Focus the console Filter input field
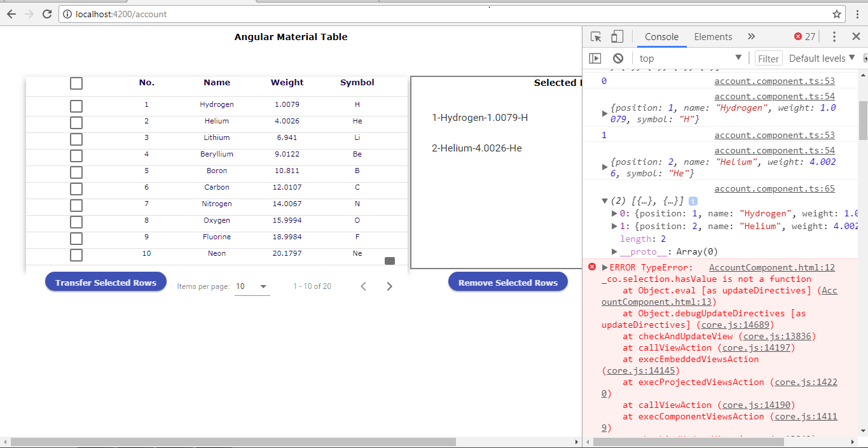 coord(768,59)
